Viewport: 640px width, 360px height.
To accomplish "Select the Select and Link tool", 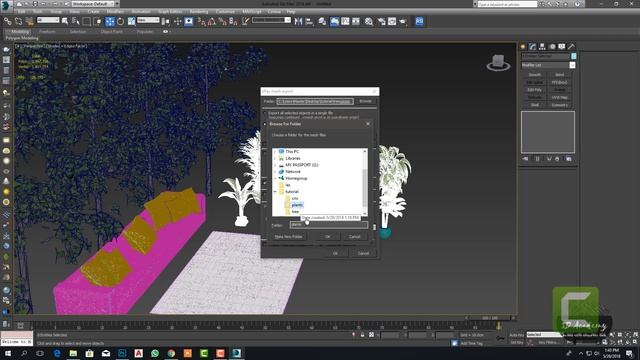I will point(8,21).
